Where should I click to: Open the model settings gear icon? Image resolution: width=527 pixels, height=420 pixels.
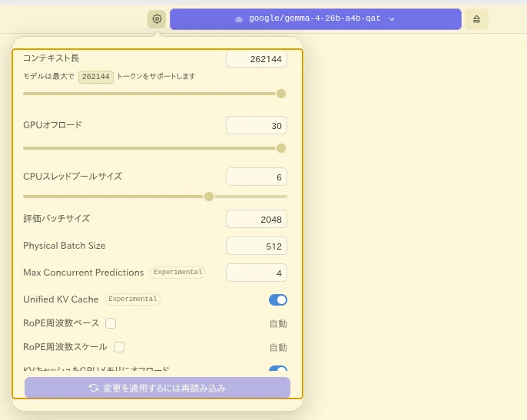pyautogui.click(x=157, y=19)
